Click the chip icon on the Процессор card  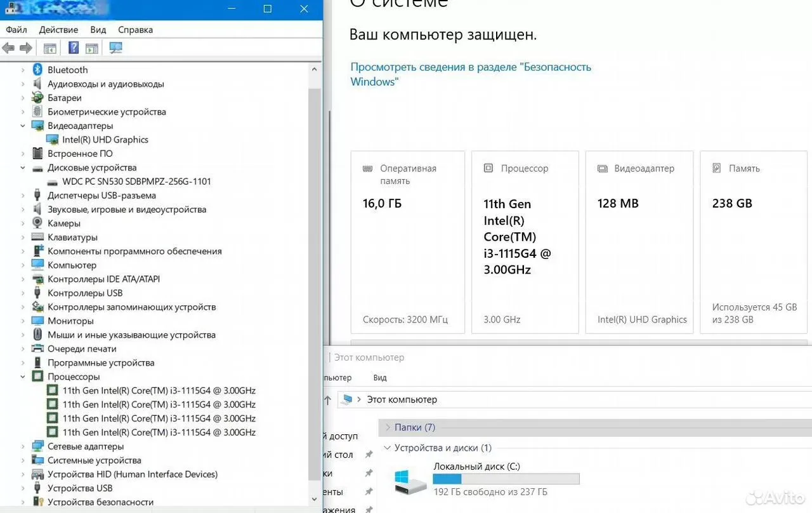(488, 168)
